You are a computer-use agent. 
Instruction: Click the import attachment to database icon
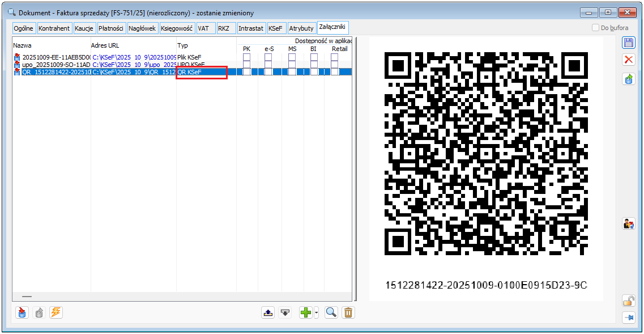(x=23, y=312)
